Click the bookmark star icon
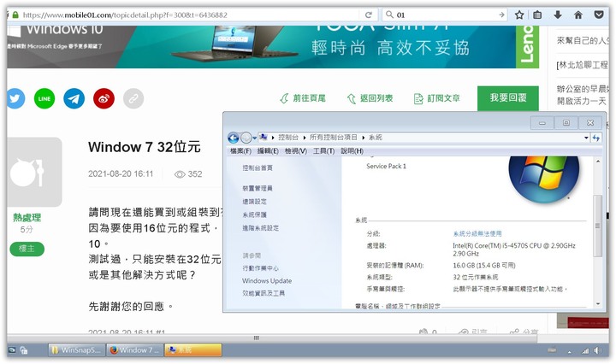616x364 pixels. click(519, 15)
